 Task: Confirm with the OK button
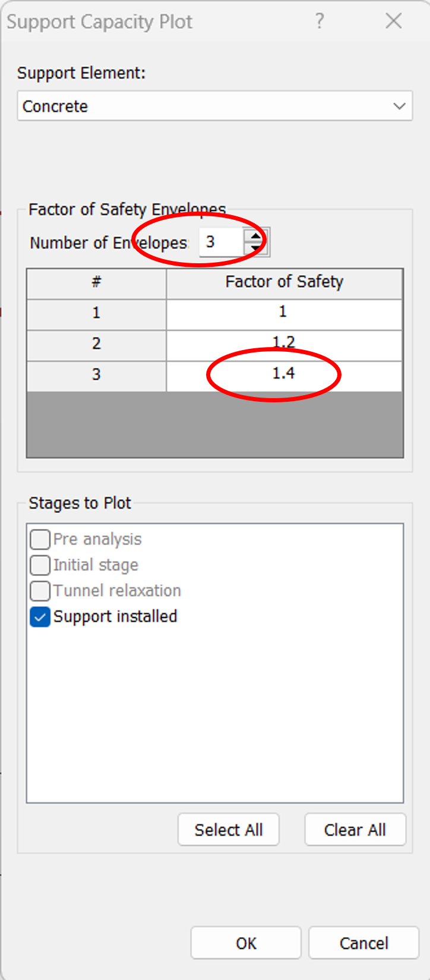[246, 943]
